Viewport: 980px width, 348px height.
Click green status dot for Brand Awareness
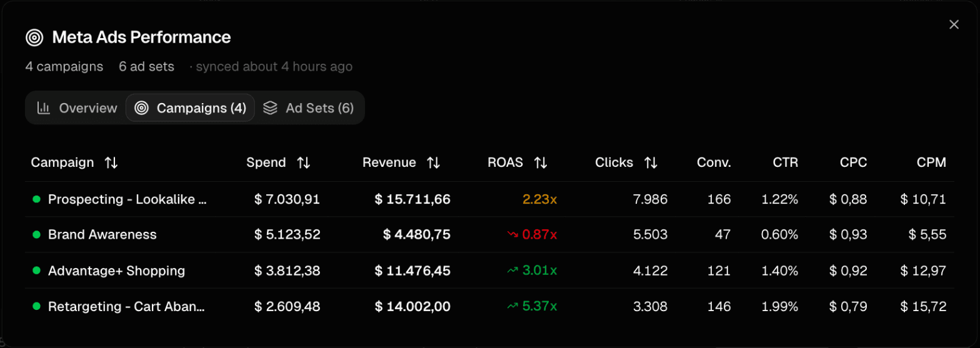click(x=36, y=235)
